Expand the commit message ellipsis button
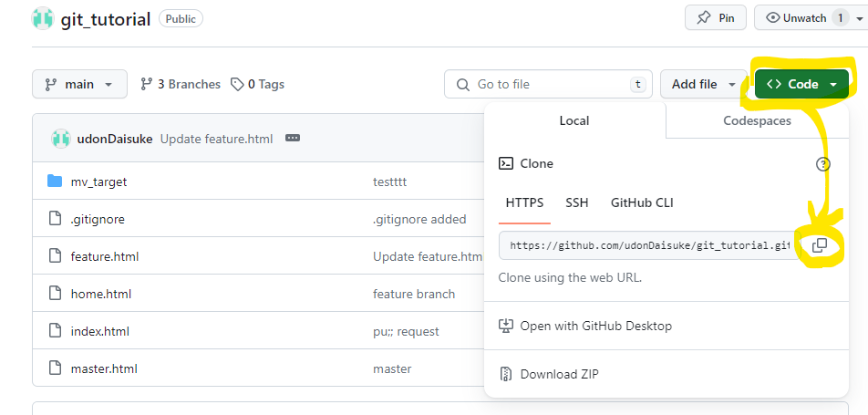This screenshot has width=868, height=415. tap(293, 138)
